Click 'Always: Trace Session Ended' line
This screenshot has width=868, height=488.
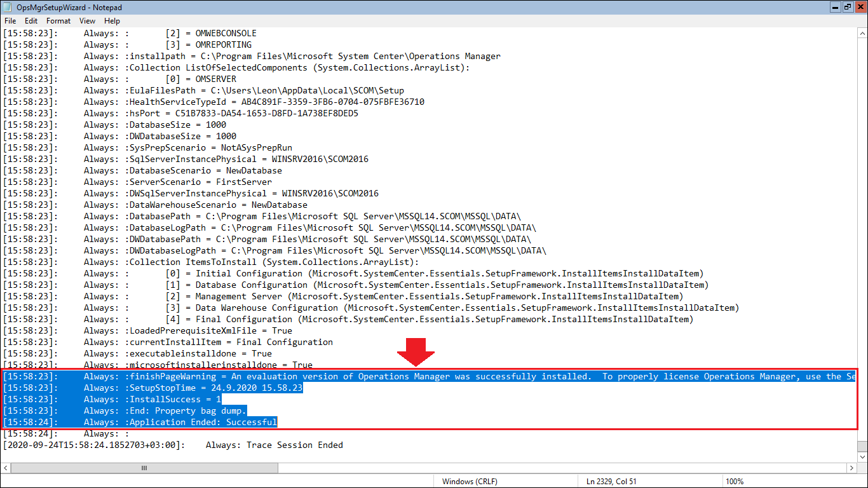pyautogui.click(x=173, y=445)
